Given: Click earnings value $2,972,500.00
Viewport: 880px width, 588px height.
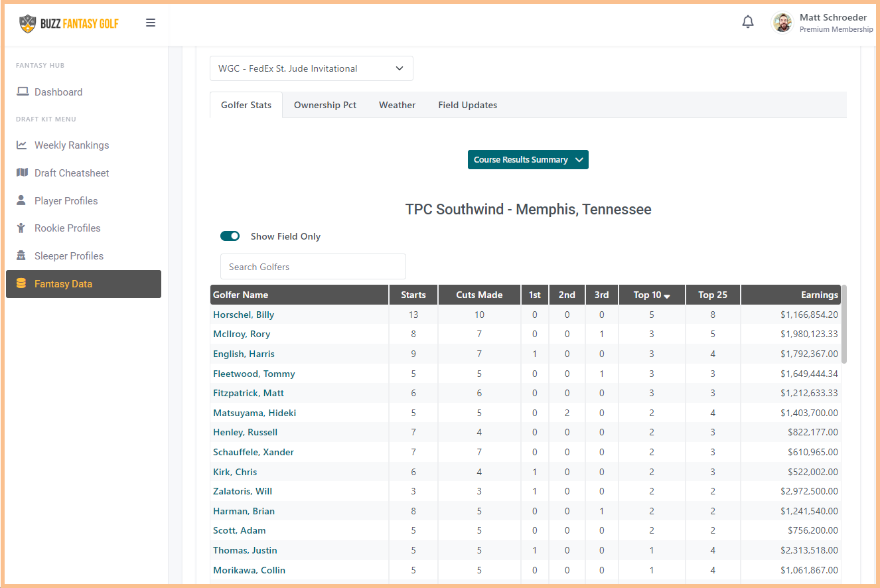Looking at the screenshot, I should [x=809, y=491].
